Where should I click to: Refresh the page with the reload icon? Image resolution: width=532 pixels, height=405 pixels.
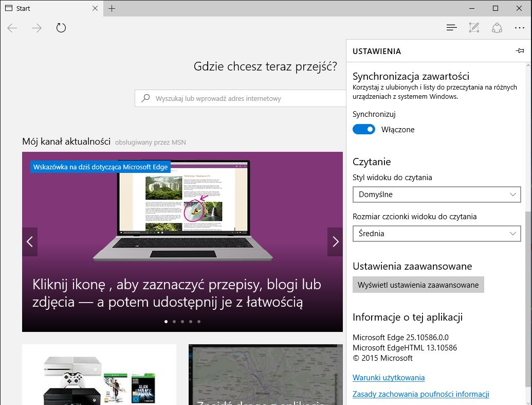(61, 27)
